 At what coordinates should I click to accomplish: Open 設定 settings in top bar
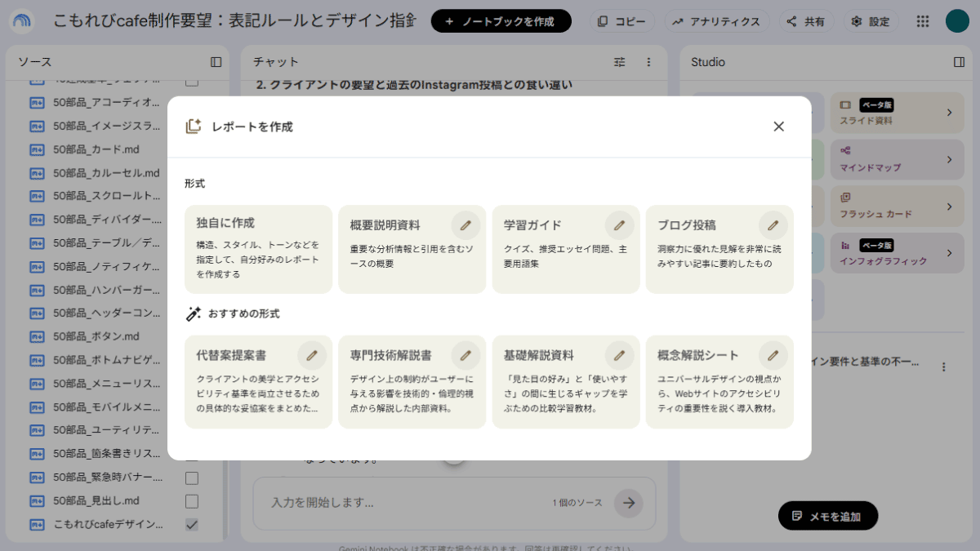(x=871, y=21)
